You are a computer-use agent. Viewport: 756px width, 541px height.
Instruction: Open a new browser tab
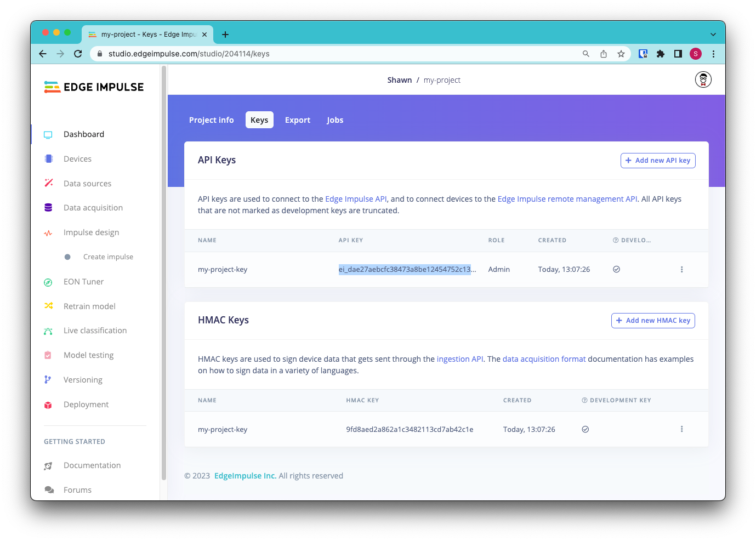pyautogui.click(x=225, y=35)
